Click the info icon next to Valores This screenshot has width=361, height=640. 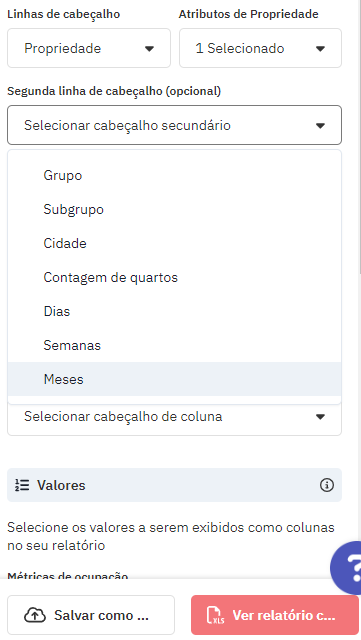point(327,485)
